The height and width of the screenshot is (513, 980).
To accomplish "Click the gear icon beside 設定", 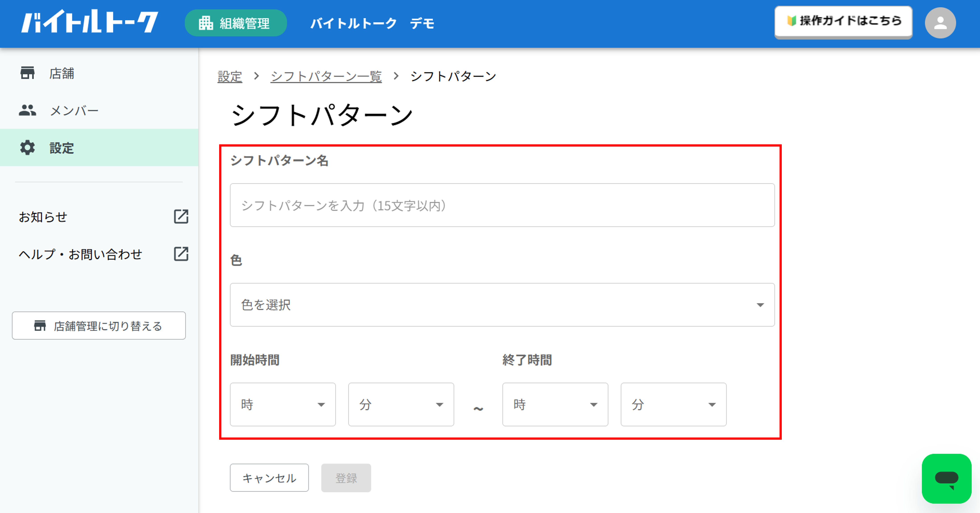I will 27,148.
